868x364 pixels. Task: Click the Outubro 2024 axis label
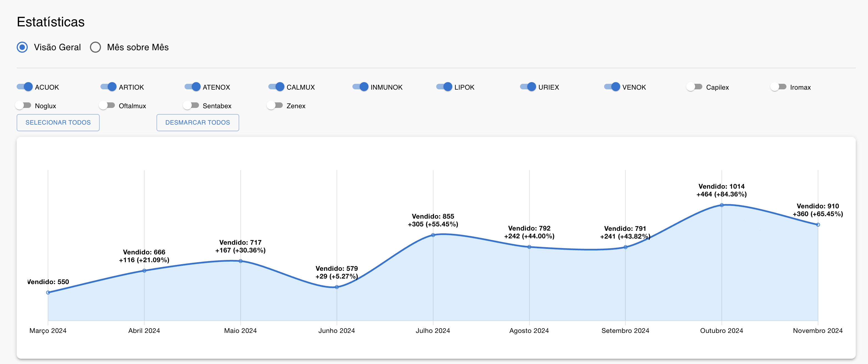click(722, 331)
